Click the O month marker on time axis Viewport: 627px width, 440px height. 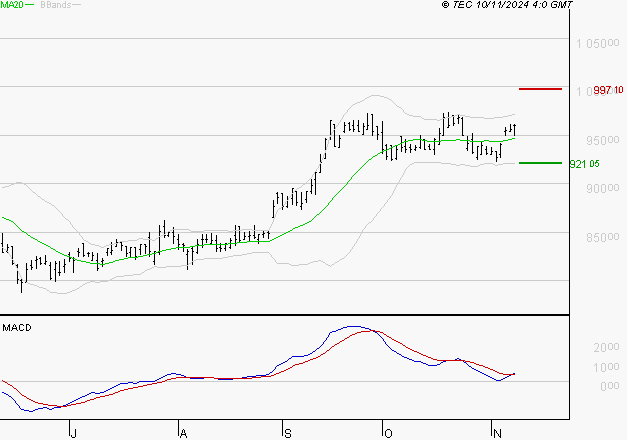tap(388, 433)
